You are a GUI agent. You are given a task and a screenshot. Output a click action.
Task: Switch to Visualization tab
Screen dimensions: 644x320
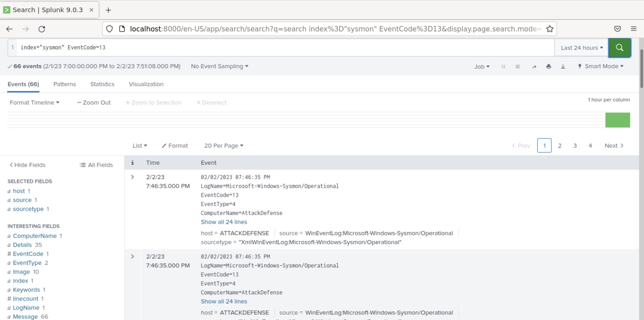pyautogui.click(x=146, y=84)
